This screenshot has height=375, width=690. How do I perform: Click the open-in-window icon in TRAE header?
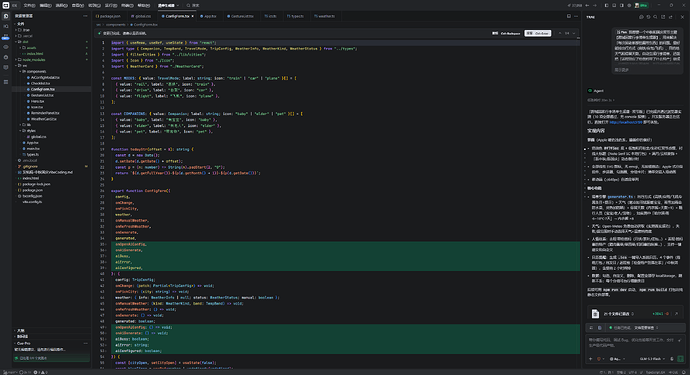pos(663,17)
